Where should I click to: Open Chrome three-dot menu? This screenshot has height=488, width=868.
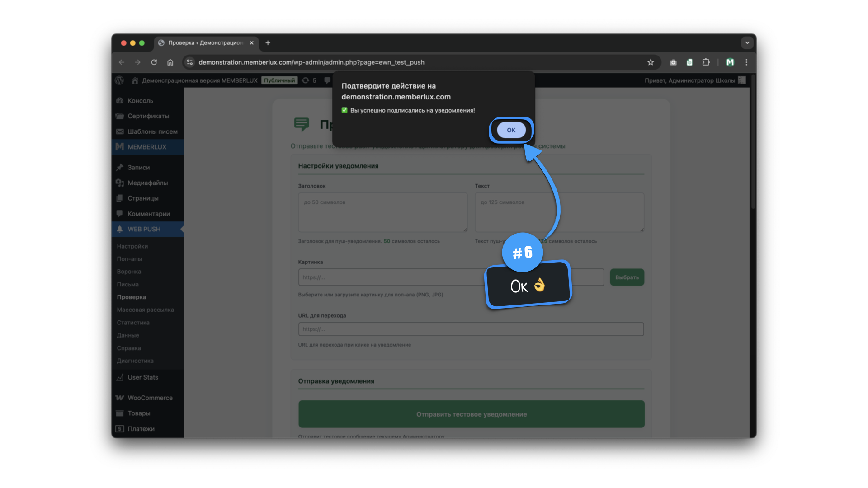coord(746,62)
